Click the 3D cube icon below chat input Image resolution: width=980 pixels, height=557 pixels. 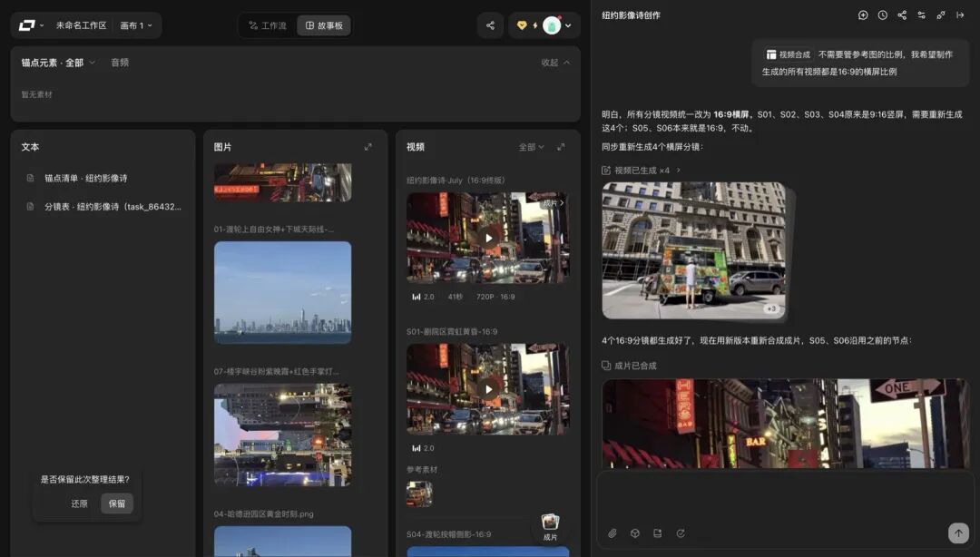click(x=635, y=533)
